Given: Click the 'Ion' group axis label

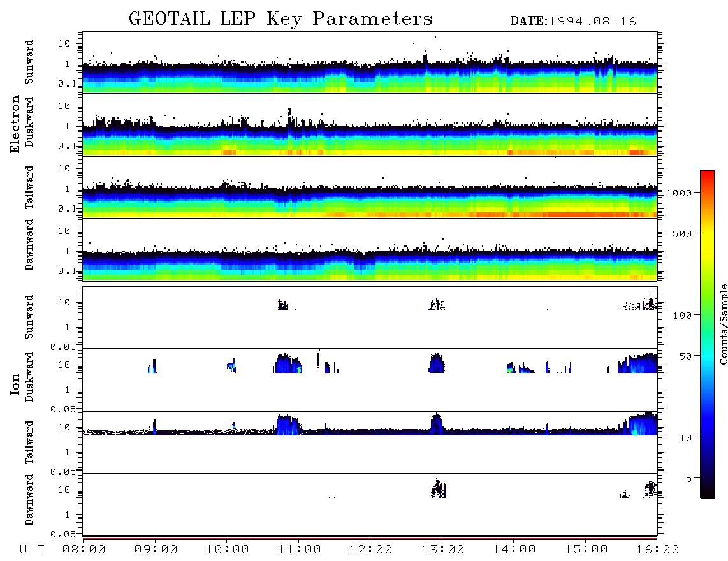Looking at the screenshot, I should 15,384.
